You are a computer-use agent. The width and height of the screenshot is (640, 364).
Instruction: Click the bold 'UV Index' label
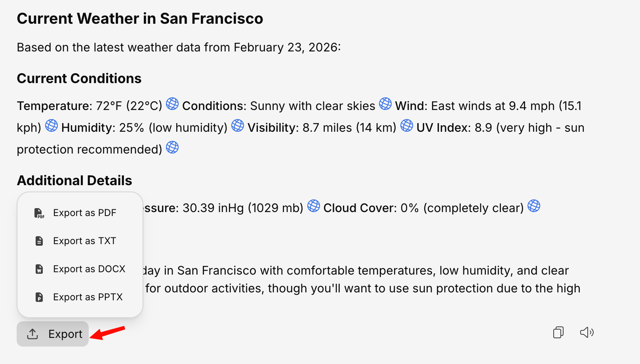[x=442, y=128]
